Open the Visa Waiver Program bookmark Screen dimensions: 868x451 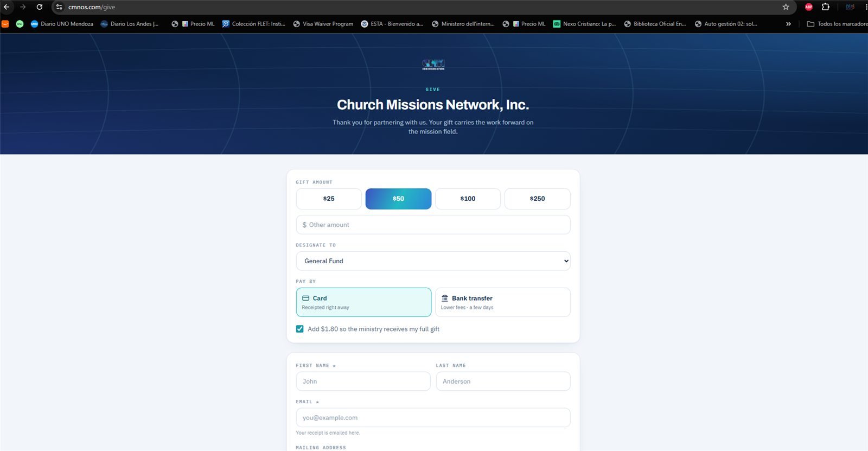323,24
